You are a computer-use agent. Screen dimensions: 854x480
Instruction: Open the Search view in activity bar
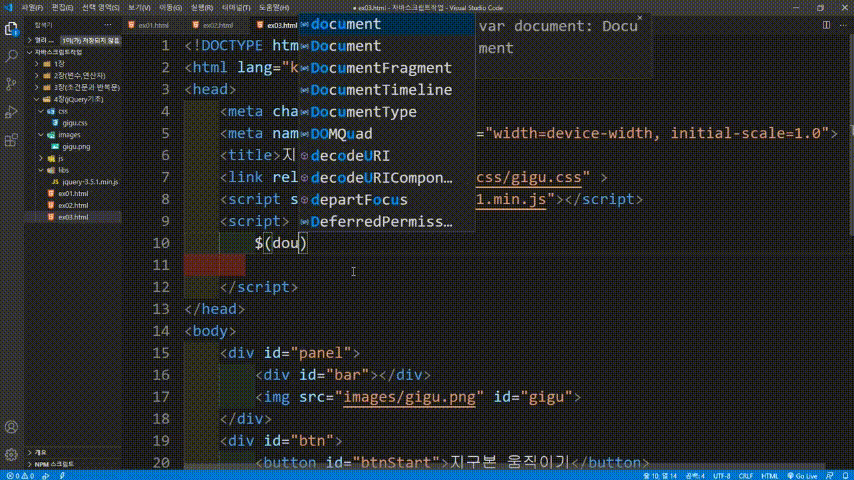click(x=11, y=56)
